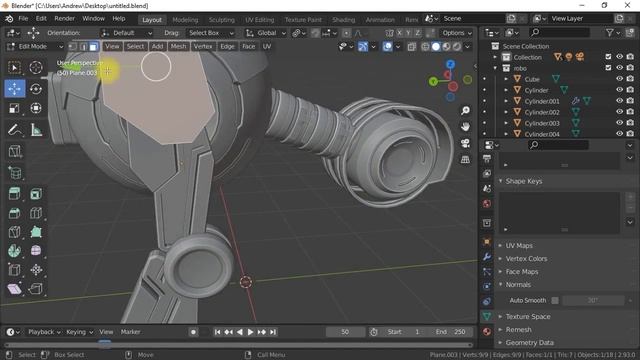Screen dimensions: 640x360
Task: Select the Scale tool
Action: 15,108
